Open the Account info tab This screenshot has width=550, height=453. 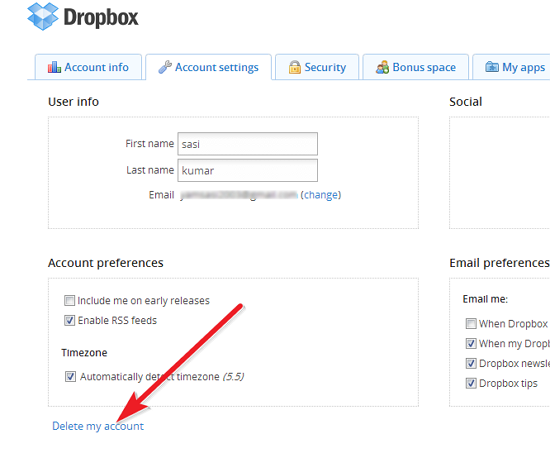[x=88, y=67]
